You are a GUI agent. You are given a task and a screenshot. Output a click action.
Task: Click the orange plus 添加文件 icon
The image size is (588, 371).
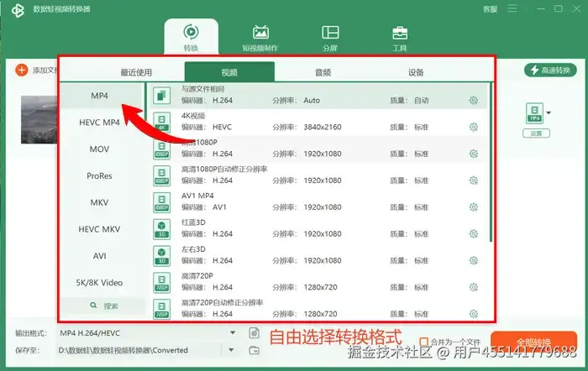click(21, 70)
